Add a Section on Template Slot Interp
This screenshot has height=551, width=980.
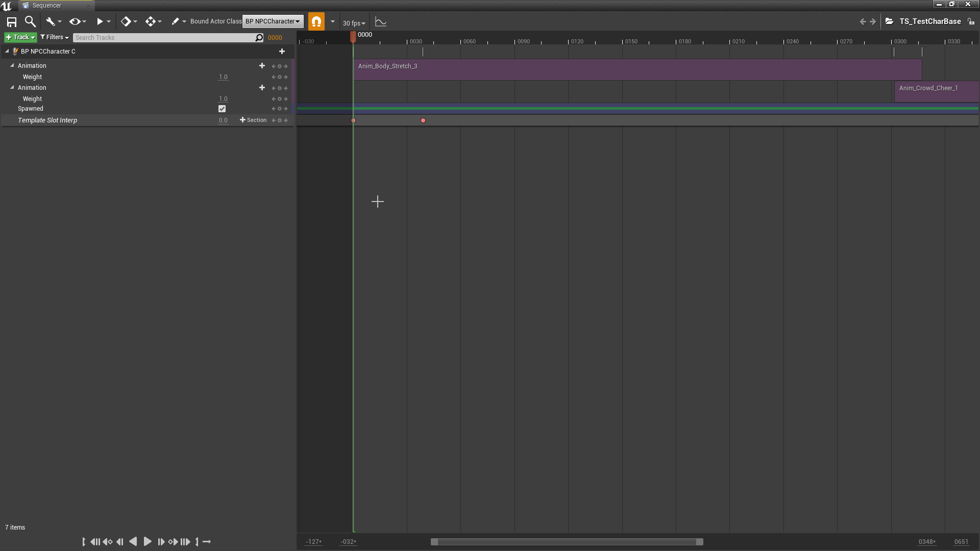[253, 120]
